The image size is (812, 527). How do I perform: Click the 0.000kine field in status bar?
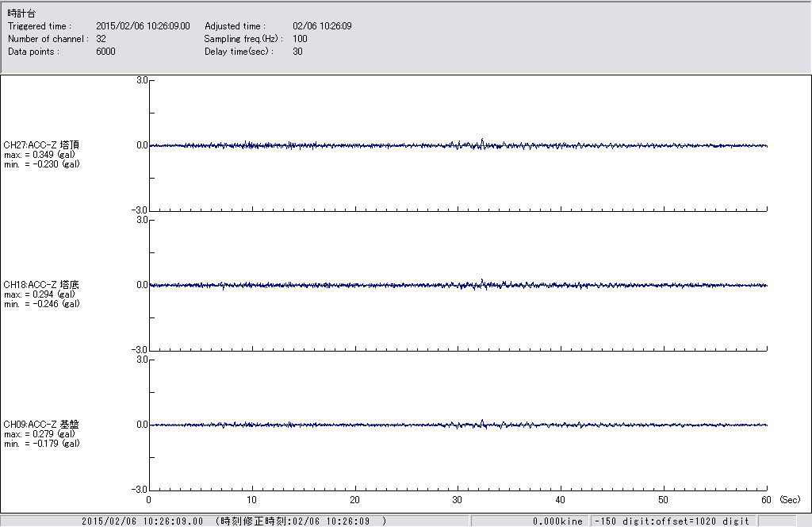click(x=557, y=521)
